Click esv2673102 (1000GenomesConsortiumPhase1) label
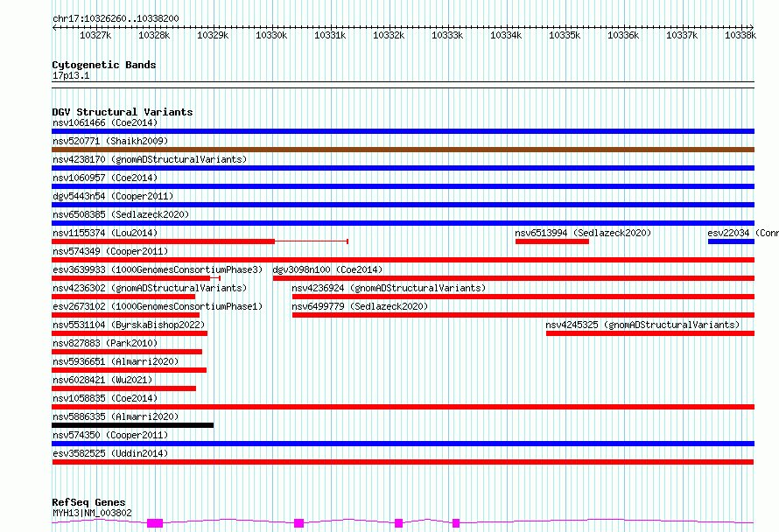 coord(157,306)
